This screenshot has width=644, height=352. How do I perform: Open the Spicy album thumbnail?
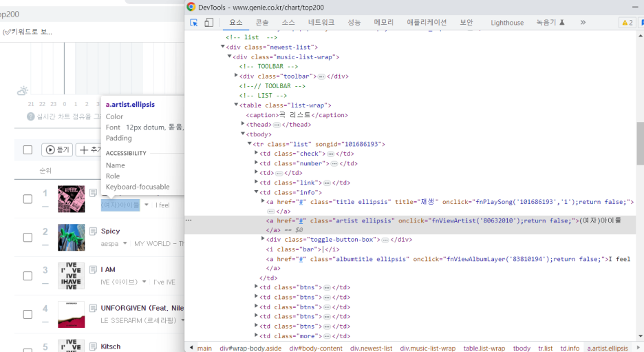click(x=71, y=237)
